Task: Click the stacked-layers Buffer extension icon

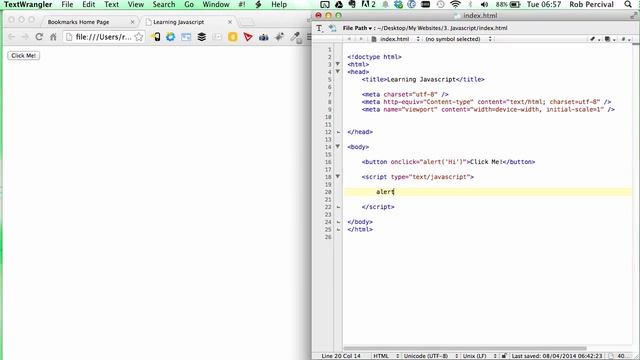Action: pyautogui.click(x=201, y=37)
